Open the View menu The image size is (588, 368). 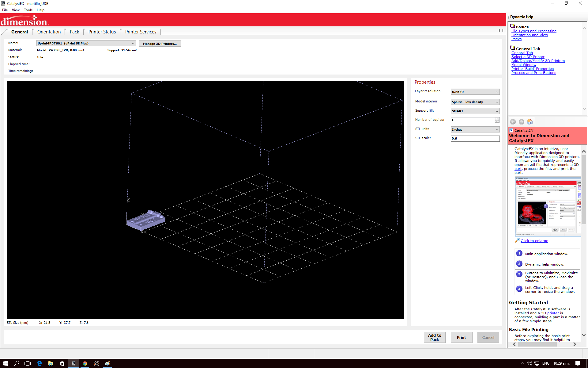click(16, 10)
